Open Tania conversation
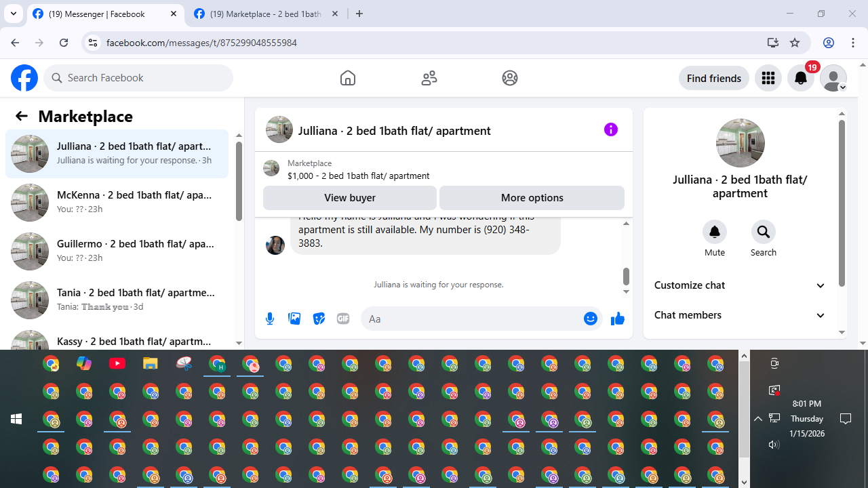This screenshot has height=488, width=868. [117, 300]
